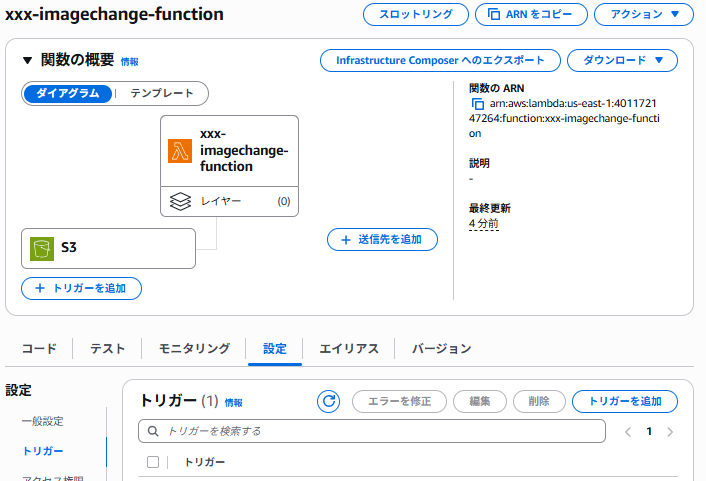Click the orange Lambda function icon
706x481 pixels.
pyautogui.click(x=180, y=151)
